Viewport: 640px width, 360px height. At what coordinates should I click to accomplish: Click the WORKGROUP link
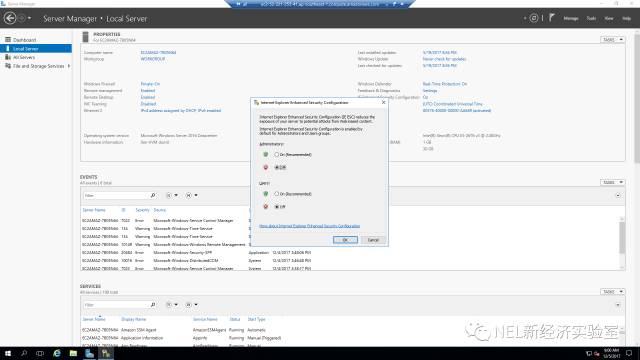tap(153, 59)
